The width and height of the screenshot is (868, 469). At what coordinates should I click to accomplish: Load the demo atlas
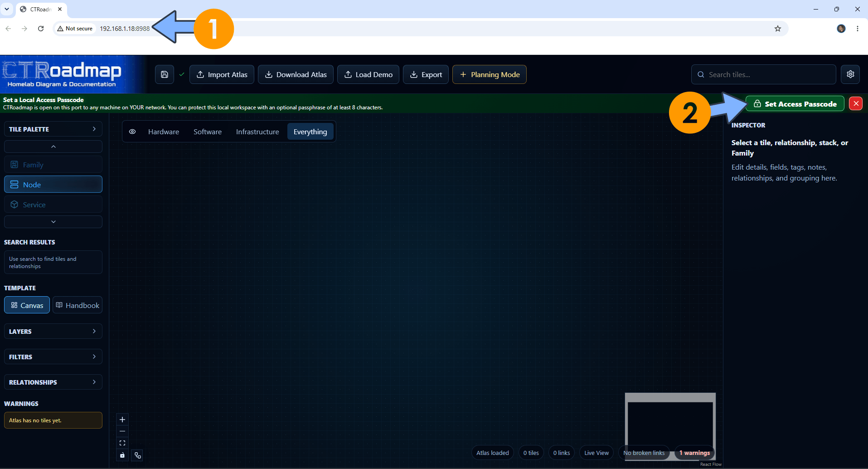click(368, 74)
